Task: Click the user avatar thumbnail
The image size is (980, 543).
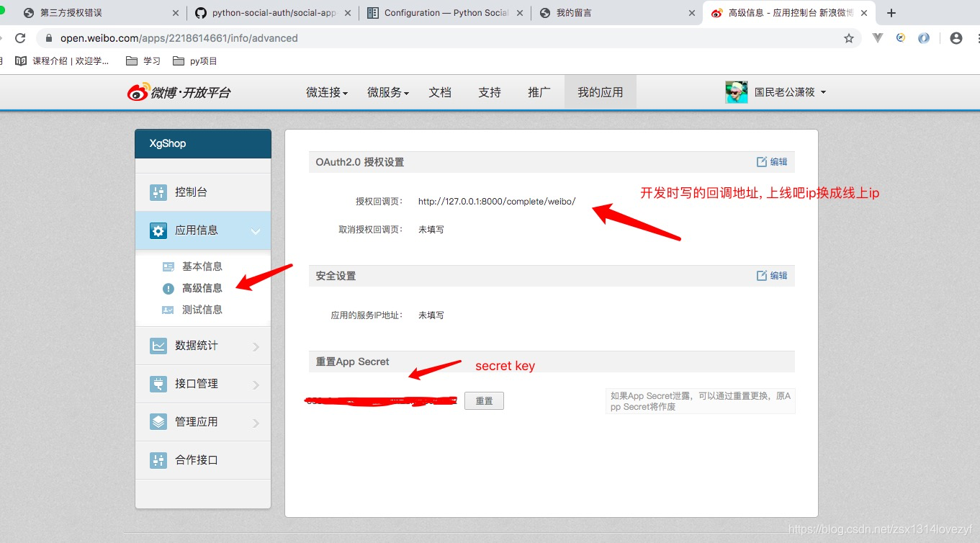Action: tap(737, 92)
